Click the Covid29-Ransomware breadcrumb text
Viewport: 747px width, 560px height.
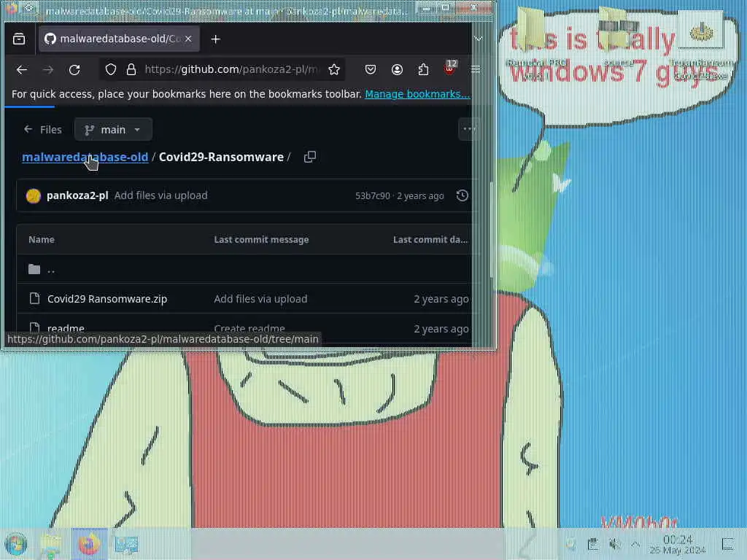tap(221, 157)
